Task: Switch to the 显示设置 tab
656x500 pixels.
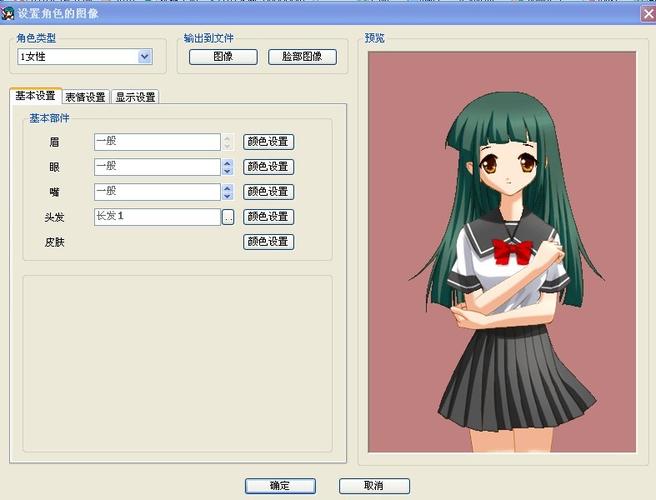Action: click(136, 97)
